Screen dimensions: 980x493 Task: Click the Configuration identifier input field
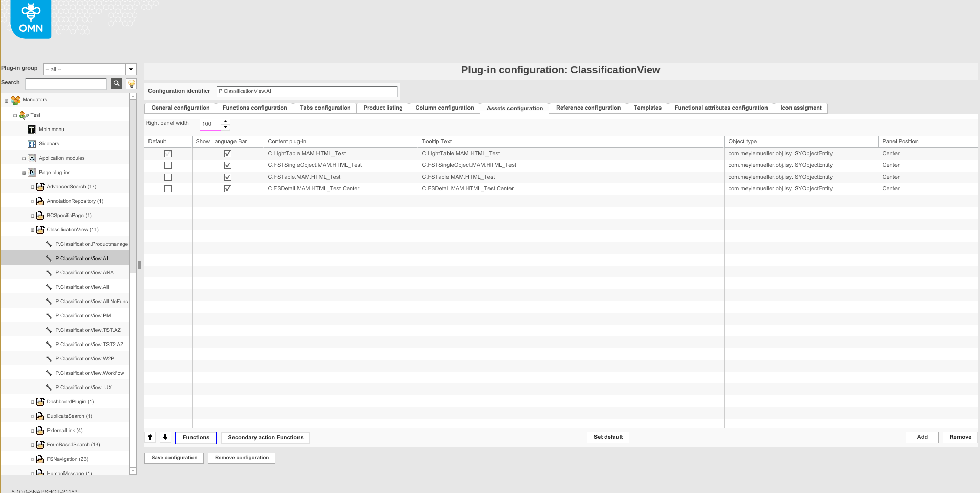pos(306,91)
